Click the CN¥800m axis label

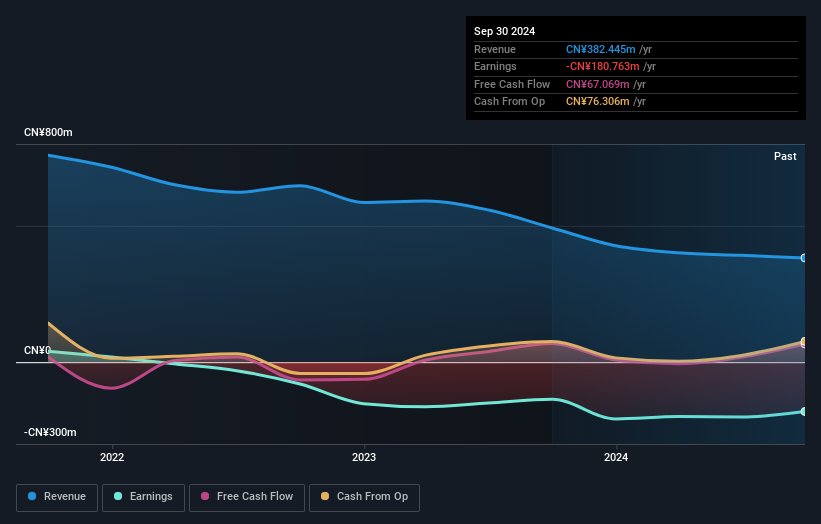coord(48,132)
